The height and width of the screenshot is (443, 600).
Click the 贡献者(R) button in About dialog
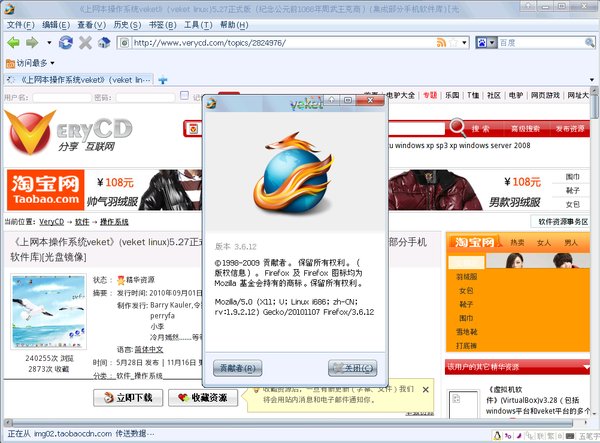[237, 368]
